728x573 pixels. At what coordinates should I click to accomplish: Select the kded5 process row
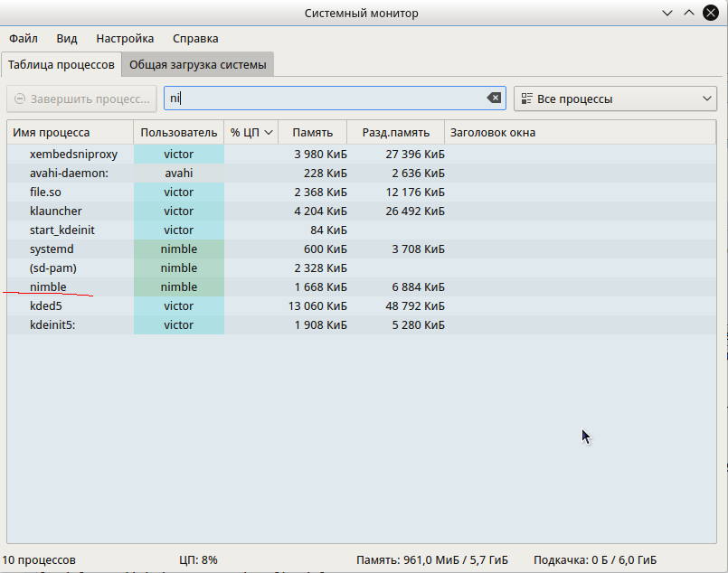pos(361,306)
